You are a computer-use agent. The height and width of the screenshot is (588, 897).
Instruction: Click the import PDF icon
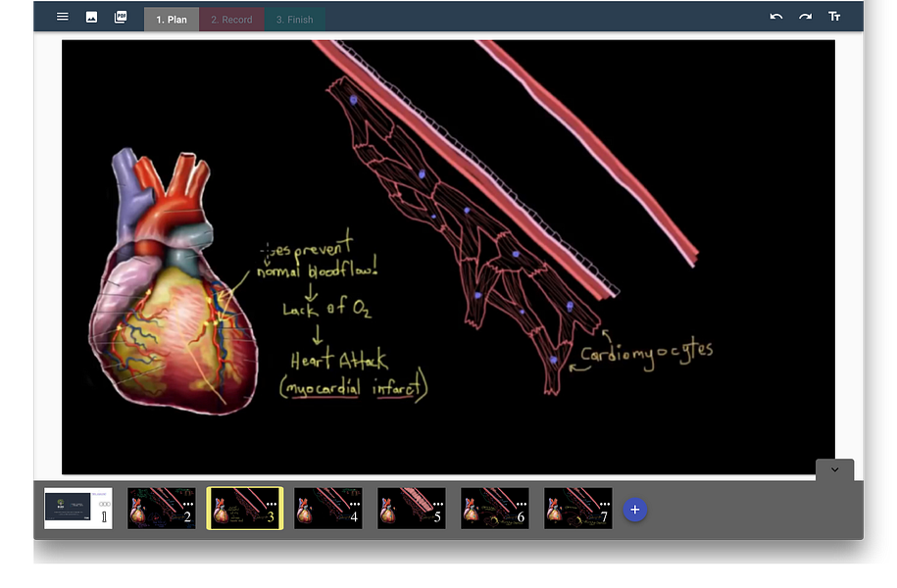pos(121,18)
